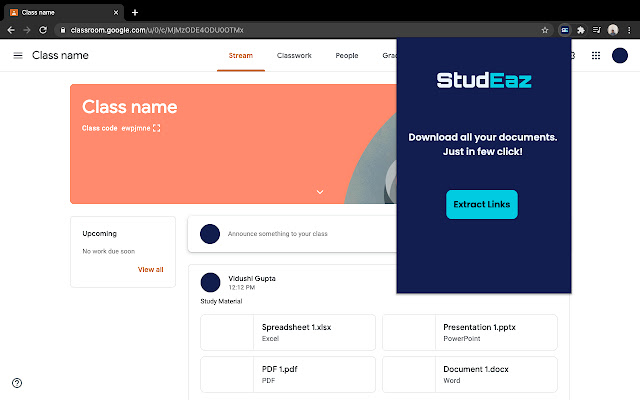Click the StudEaz extension icon in toolbar

click(565, 30)
